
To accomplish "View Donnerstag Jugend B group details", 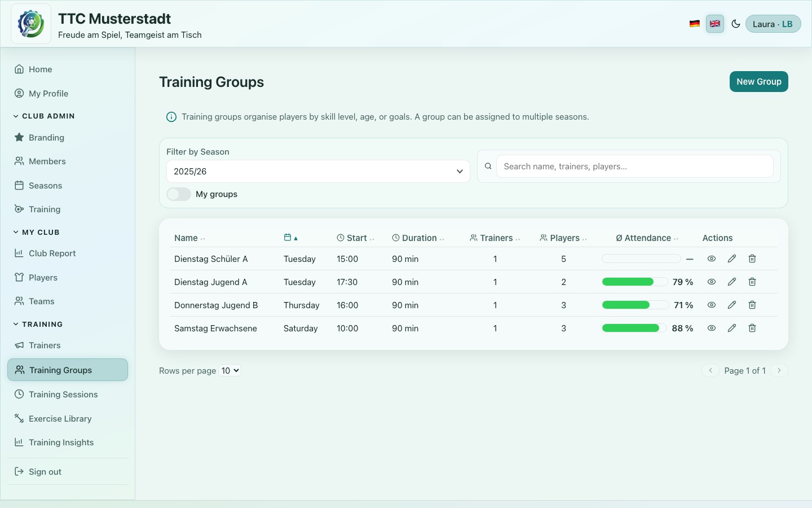I will pyautogui.click(x=712, y=305).
